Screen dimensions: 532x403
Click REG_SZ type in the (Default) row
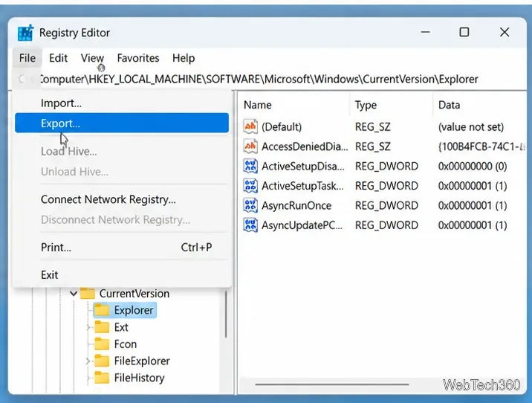tap(372, 126)
